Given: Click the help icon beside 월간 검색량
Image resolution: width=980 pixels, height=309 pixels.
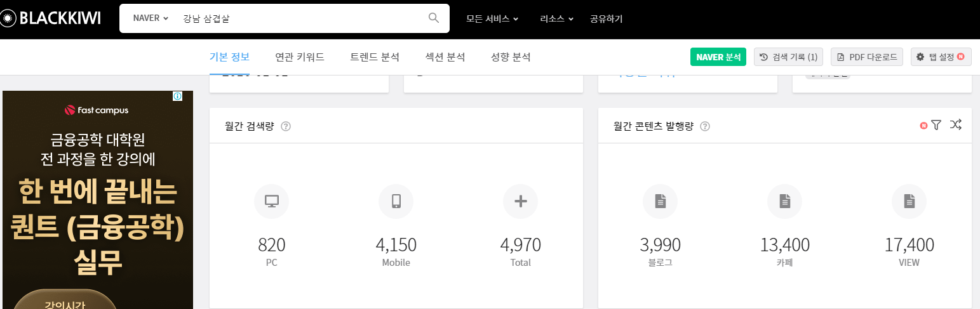Looking at the screenshot, I should (x=286, y=126).
